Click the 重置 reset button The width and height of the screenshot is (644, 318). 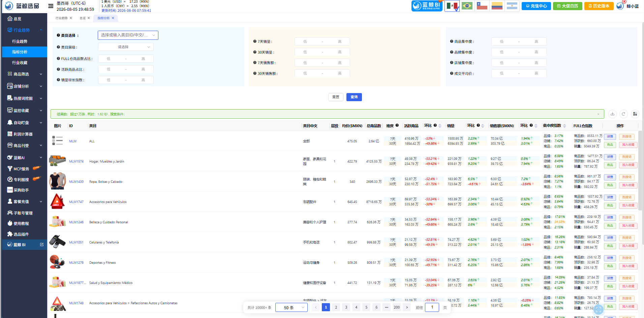pos(336,97)
